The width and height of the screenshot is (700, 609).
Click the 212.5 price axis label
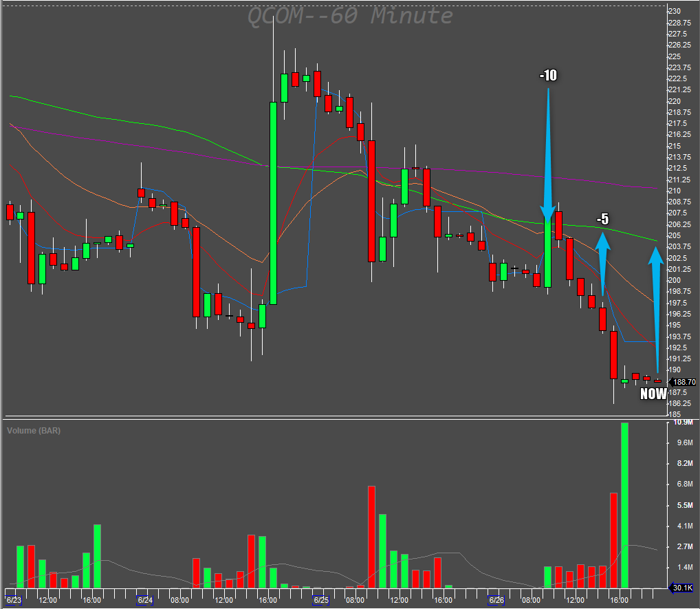(x=678, y=168)
